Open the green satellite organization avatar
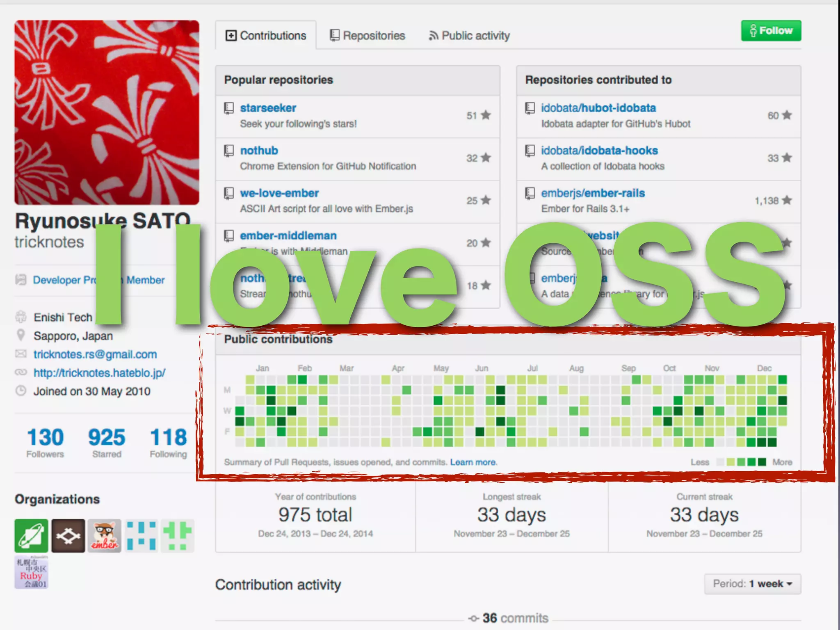This screenshot has height=630, width=840. point(32,536)
